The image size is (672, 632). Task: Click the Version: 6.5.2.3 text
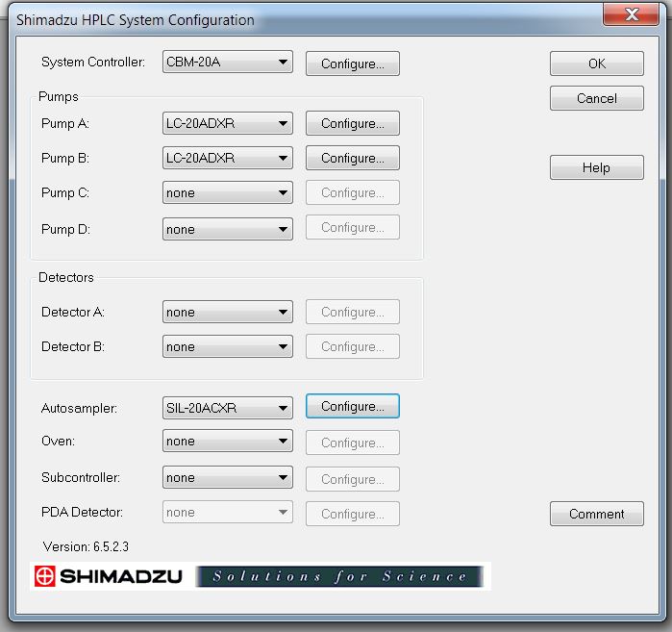point(86,546)
